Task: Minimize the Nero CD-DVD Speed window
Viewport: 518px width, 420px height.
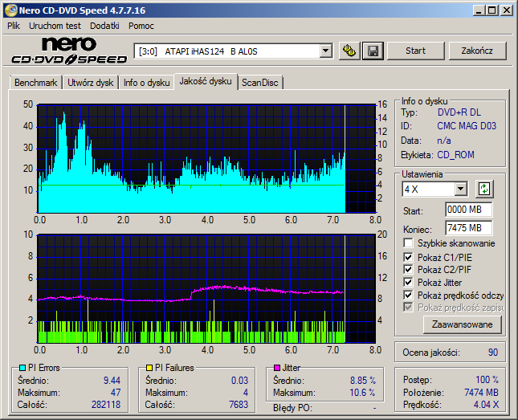Action: click(x=479, y=10)
